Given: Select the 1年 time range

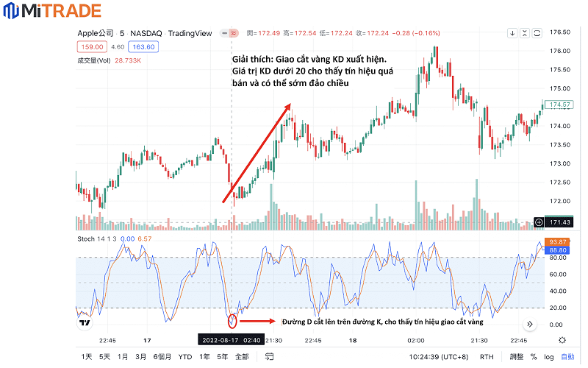Looking at the screenshot, I should pos(204,356).
